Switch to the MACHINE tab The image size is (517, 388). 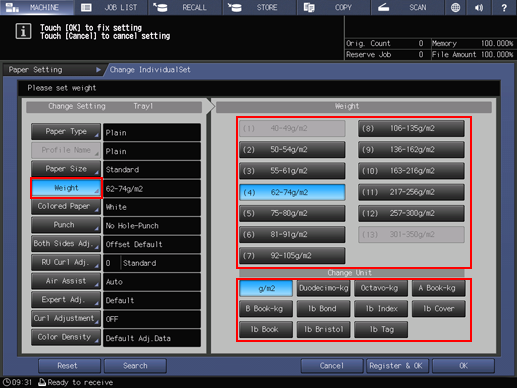click(x=36, y=7)
